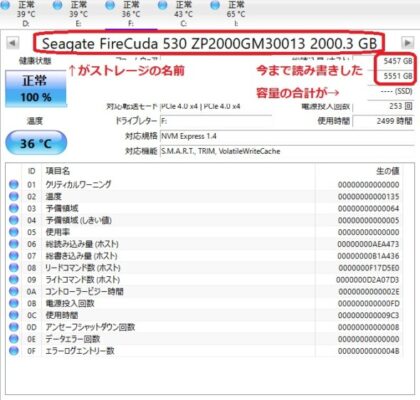Click status icon for 01 クリティカルワーニング

pos(14,184)
